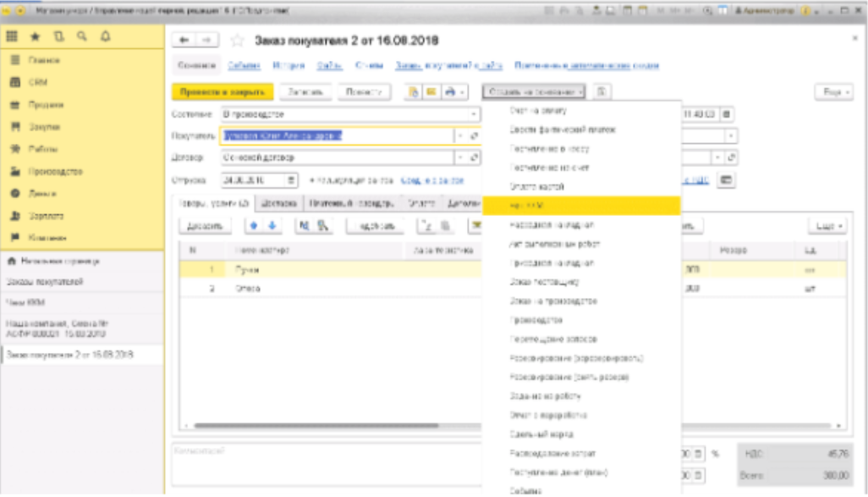Expand the print button dropdown arrow

pyautogui.click(x=464, y=91)
